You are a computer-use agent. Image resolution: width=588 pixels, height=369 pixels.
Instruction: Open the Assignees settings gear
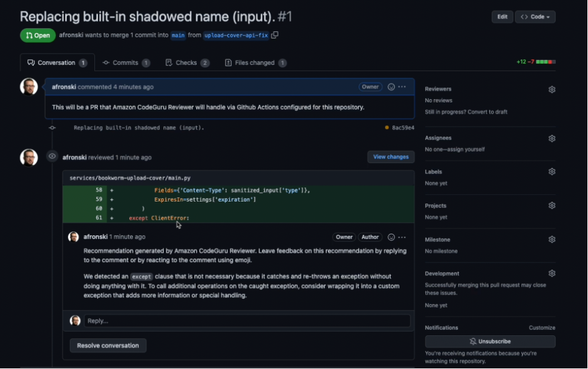552,138
